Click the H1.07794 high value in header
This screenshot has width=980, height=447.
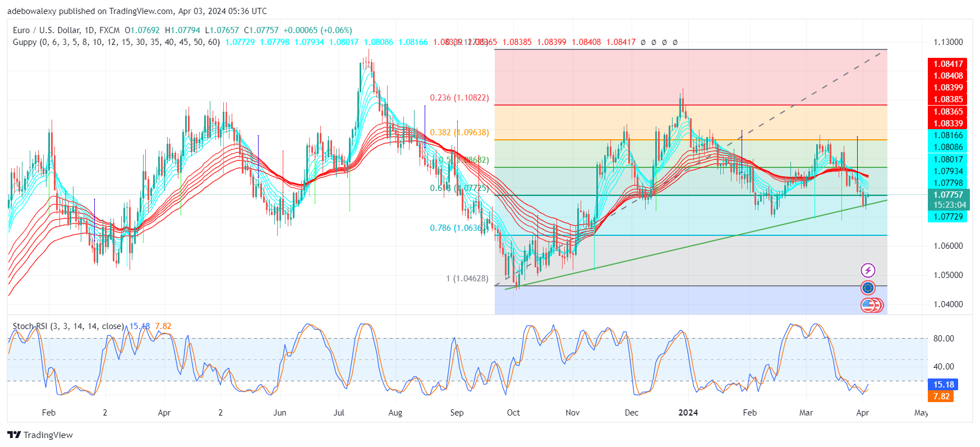[x=182, y=30]
